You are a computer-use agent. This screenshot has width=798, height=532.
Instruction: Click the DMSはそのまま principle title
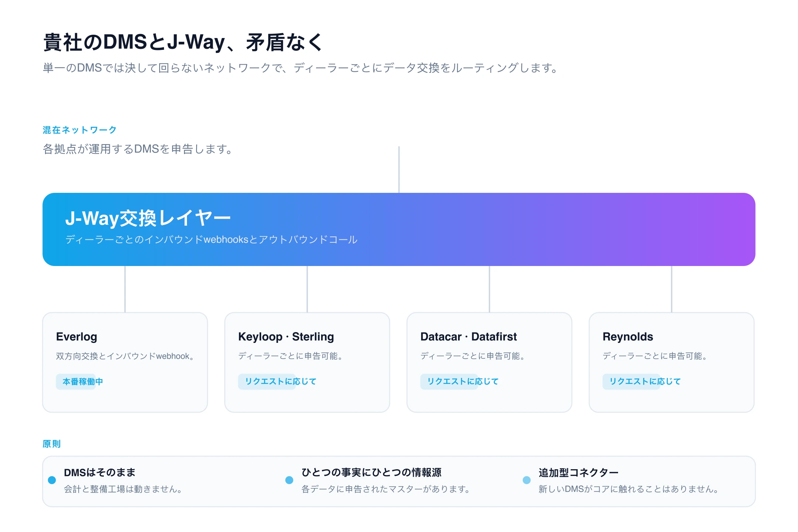tap(100, 473)
